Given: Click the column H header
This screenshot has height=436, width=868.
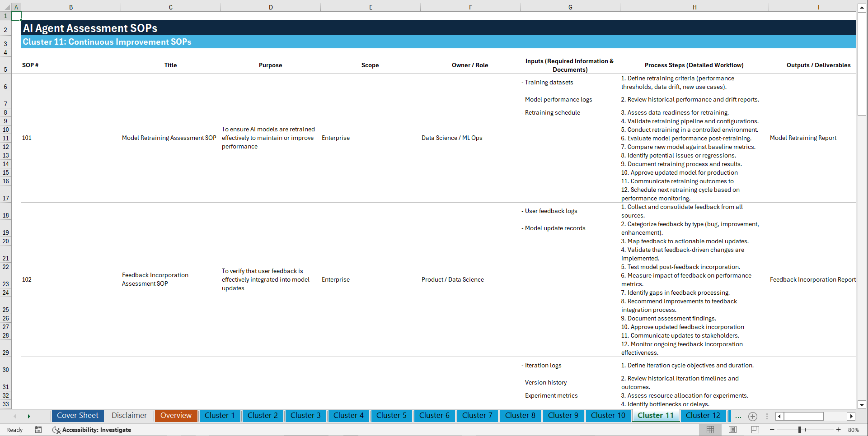Looking at the screenshot, I should (694, 7).
